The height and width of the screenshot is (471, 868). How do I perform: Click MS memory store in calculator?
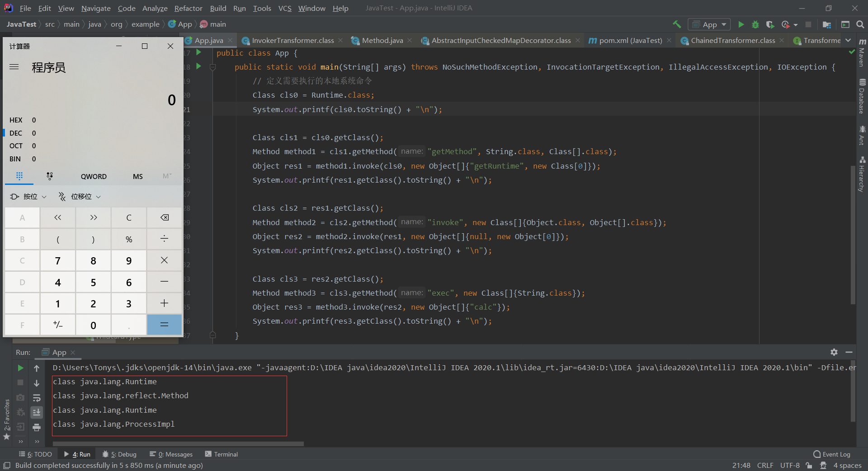click(138, 176)
